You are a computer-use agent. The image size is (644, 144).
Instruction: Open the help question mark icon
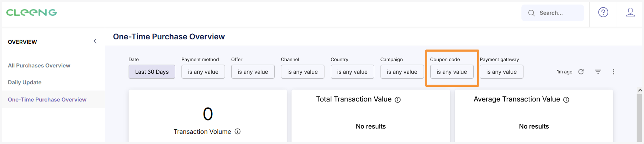tap(603, 13)
